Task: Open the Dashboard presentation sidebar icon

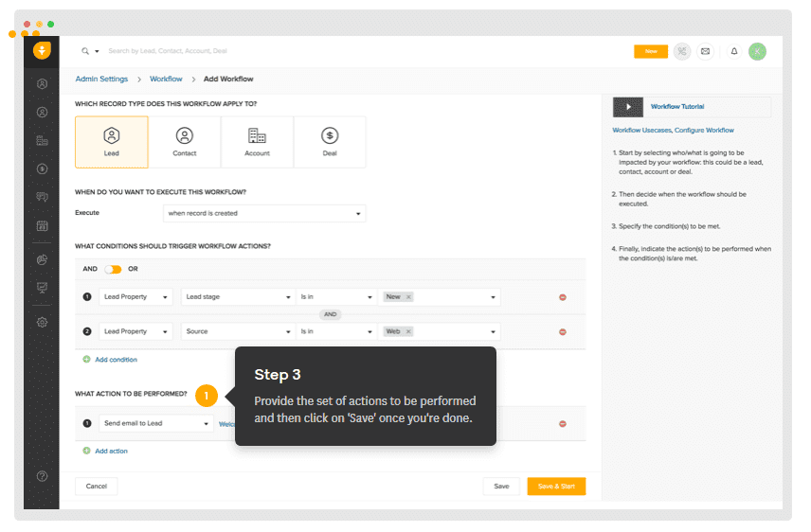Action: (43, 288)
